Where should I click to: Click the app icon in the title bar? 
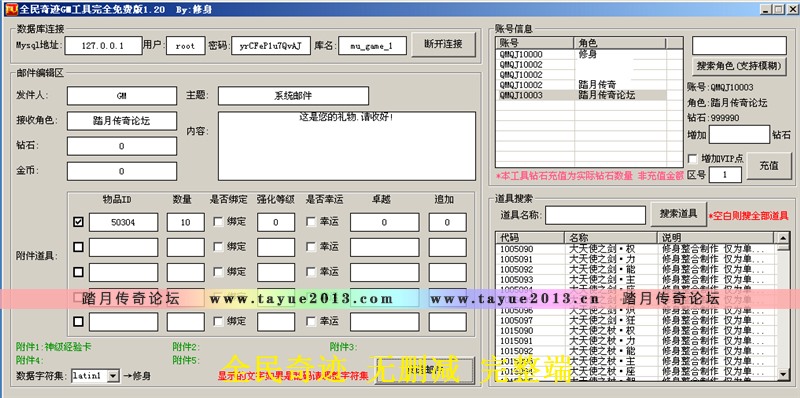click(x=10, y=9)
